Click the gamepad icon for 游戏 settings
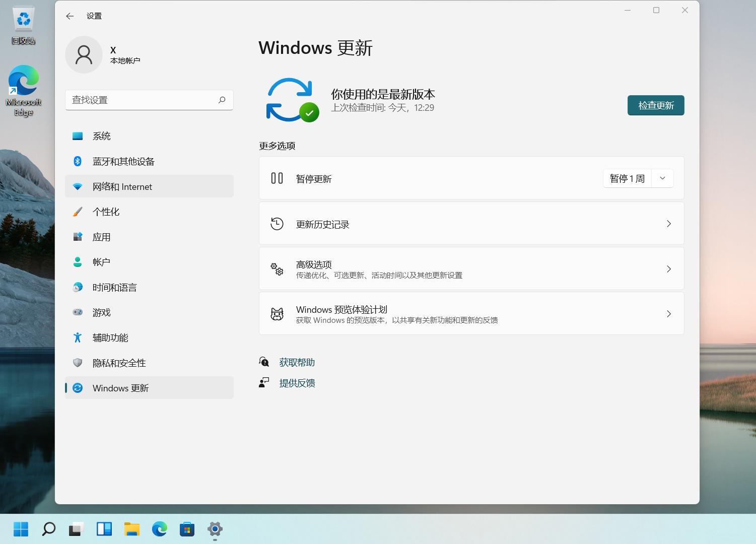This screenshot has width=756, height=544. (77, 312)
